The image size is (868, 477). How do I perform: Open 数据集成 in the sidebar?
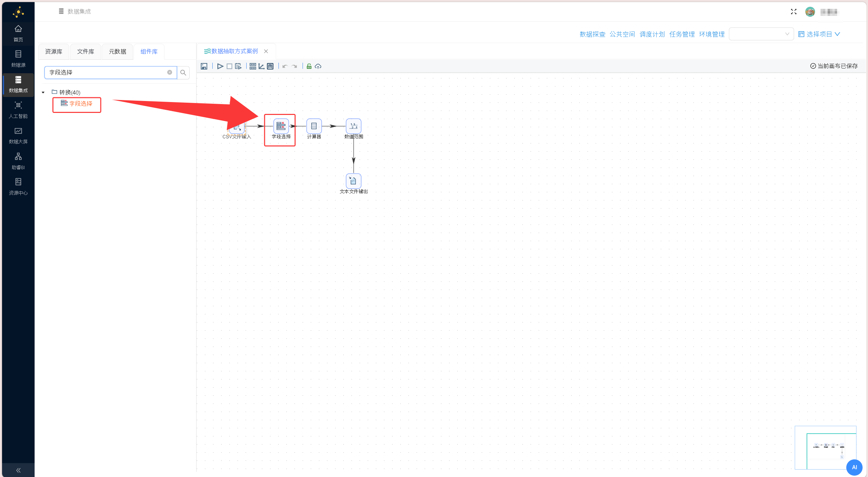[18, 84]
